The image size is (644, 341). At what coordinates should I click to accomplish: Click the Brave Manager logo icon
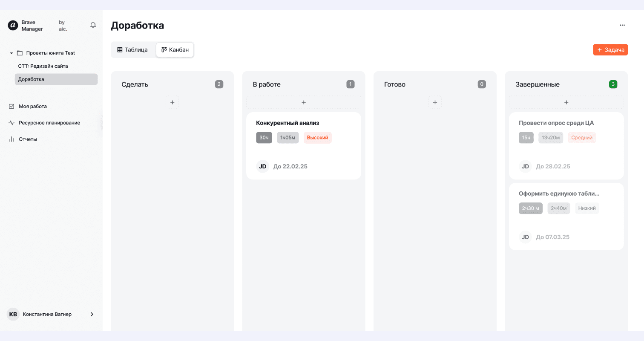[13, 26]
